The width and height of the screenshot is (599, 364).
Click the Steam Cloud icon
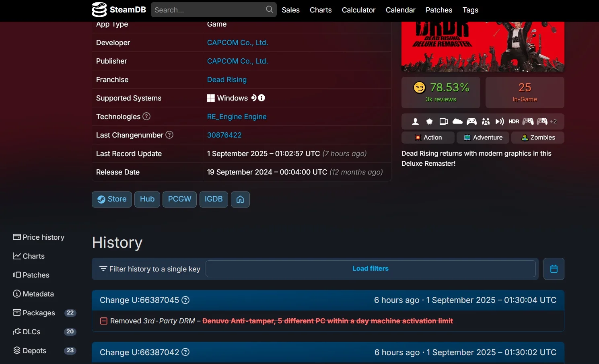click(457, 121)
